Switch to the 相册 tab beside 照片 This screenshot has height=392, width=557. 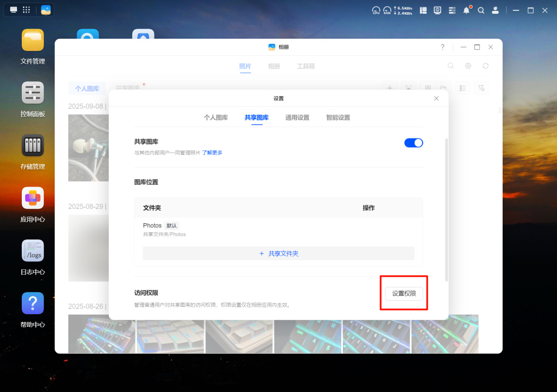[274, 66]
